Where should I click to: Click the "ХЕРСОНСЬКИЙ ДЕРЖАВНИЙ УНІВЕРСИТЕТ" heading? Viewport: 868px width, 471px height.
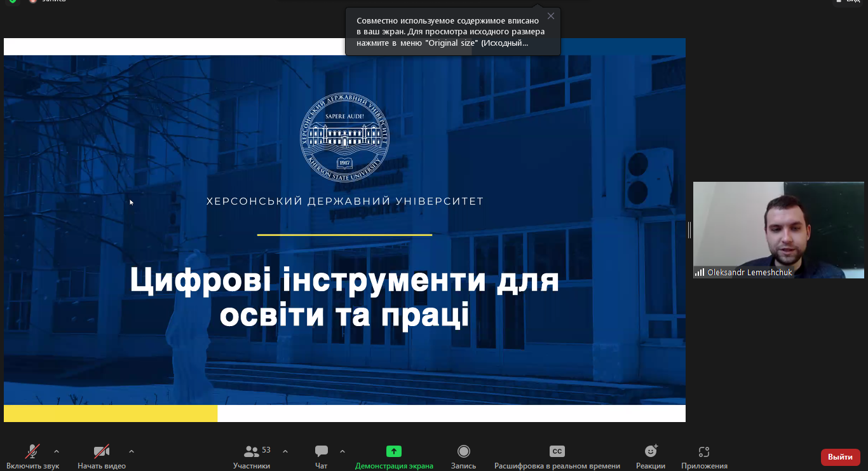(345, 201)
